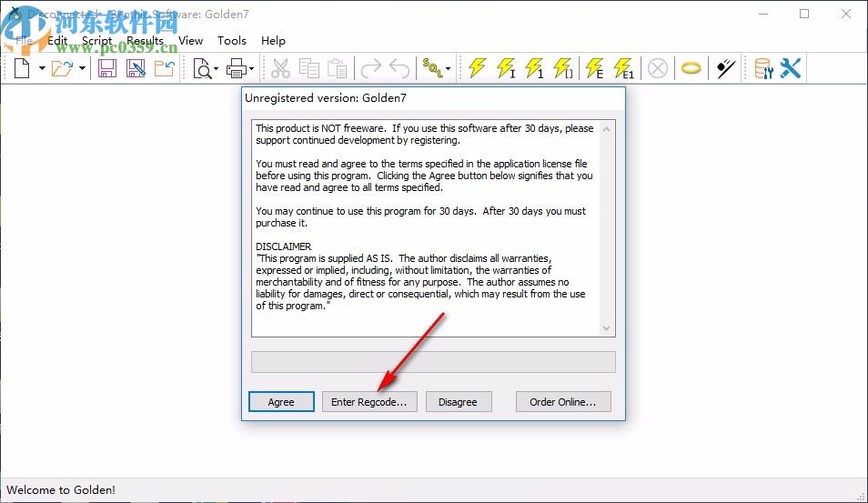Screen dimensions: 868x503
Task: Open the Results menu
Action: coord(145,40)
